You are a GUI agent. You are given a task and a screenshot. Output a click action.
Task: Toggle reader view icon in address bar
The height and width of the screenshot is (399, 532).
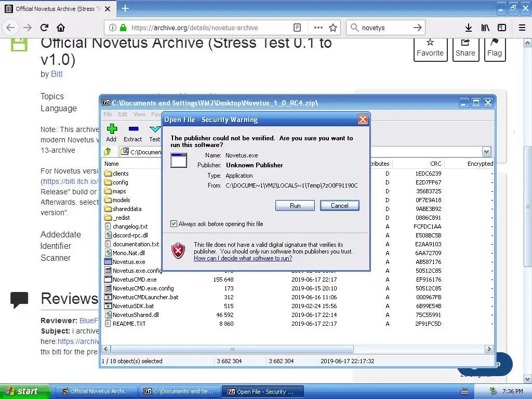pyautogui.click(x=297, y=28)
